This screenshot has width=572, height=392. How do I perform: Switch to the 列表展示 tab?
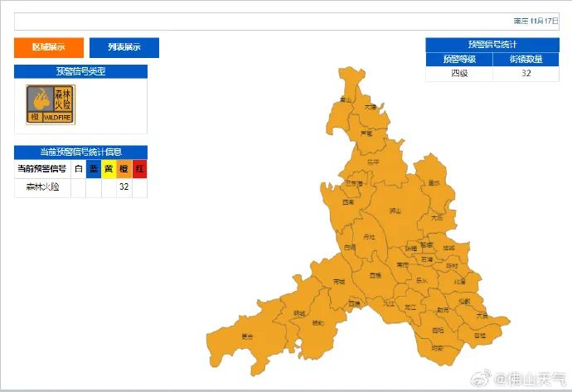pyautogui.click(x=124, y=47)
